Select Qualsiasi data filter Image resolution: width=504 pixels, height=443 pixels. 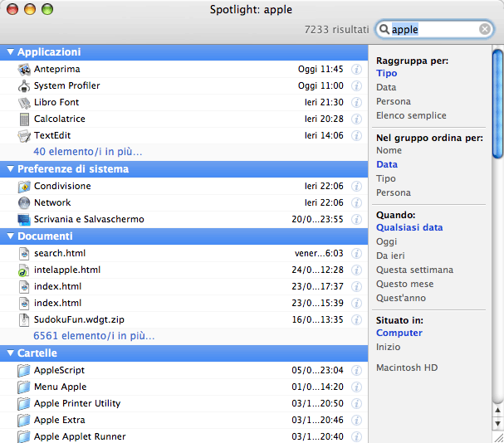tap(409, 227)
